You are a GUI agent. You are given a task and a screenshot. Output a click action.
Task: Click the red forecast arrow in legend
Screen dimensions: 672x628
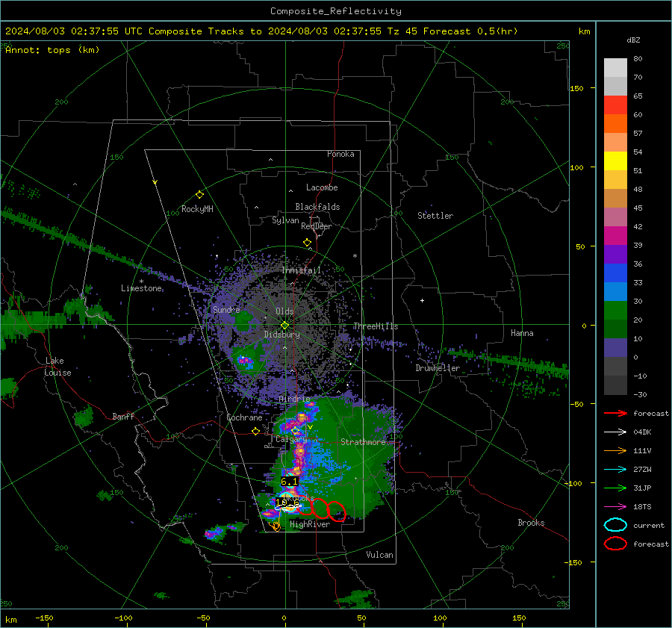point(615,413)
